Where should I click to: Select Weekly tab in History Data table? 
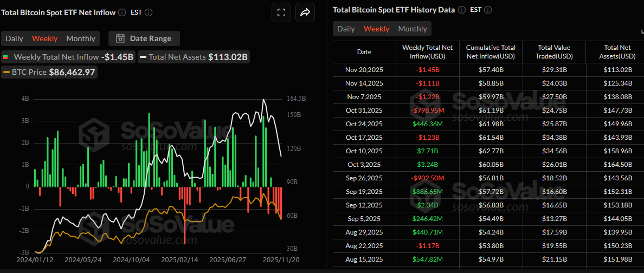pyautogui.click(x=376, y=29)
